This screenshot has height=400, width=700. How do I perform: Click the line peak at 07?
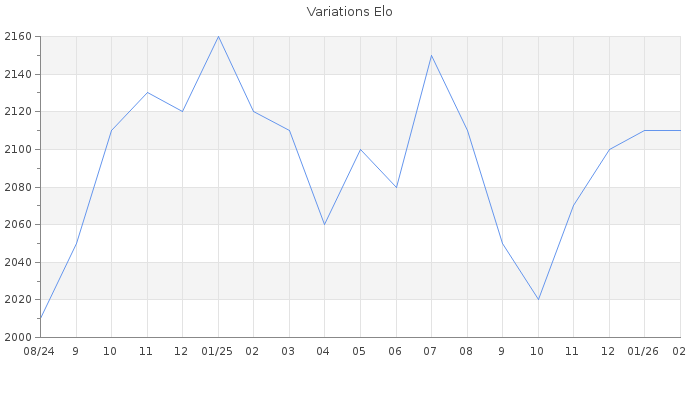pyautogui.click(x=431, y=55)
